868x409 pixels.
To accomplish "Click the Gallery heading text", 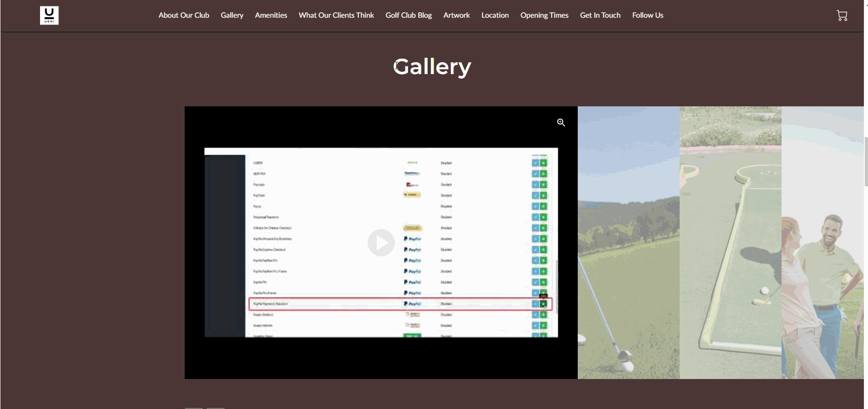I will coord(432,67).
